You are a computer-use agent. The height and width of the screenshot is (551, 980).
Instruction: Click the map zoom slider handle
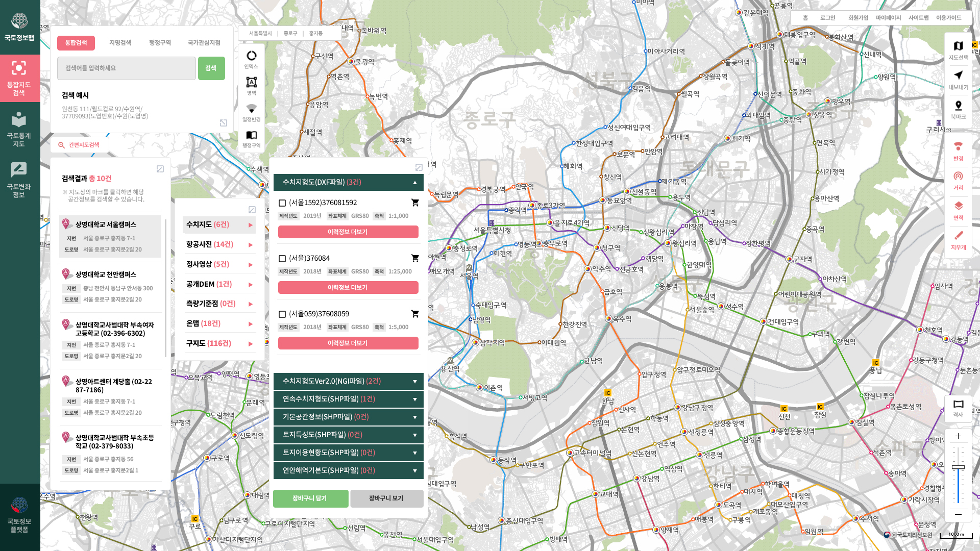pyautogui.click(x=958, y=467)
